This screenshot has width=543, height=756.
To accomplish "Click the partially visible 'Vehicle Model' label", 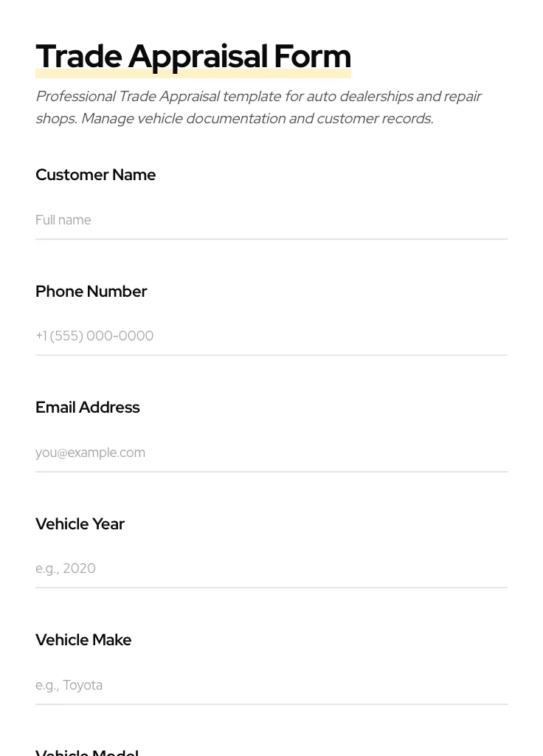I will (x=86, y=752).
